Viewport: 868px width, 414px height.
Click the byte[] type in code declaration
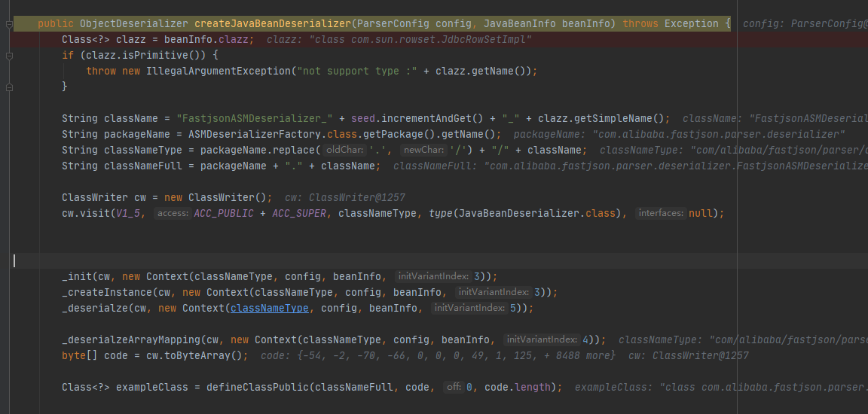(x=80, y=355)
